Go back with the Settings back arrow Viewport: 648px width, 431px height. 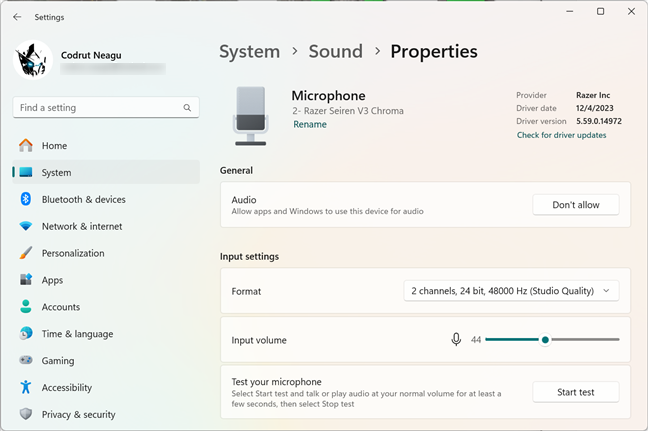pyautogui.click(x=17, y=17)
